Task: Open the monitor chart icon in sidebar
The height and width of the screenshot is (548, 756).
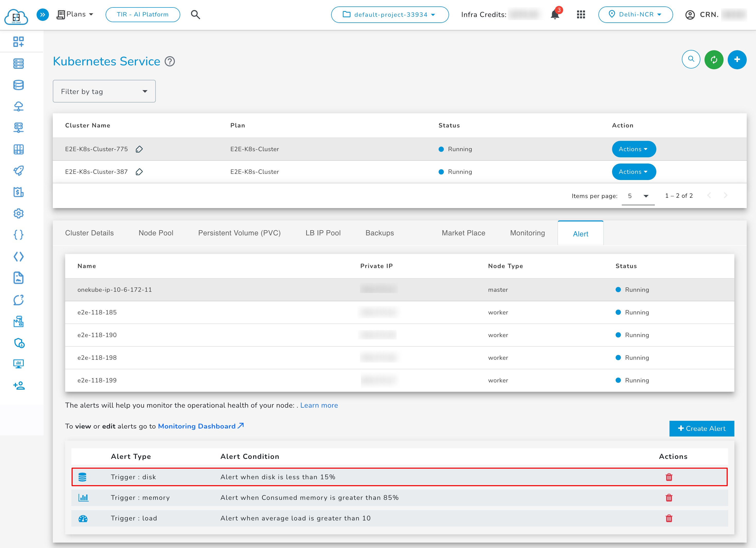Action: 18,364
